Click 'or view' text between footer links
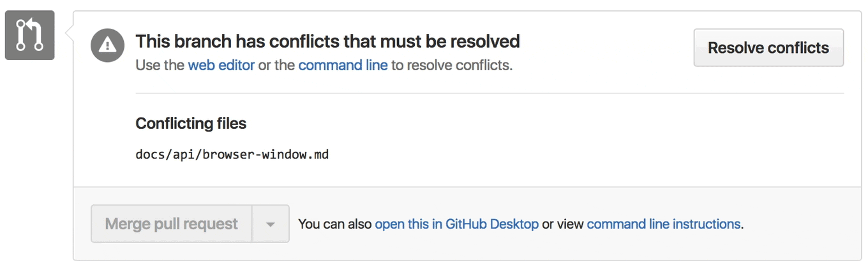 pyautogui.click(x=562, y=224)
